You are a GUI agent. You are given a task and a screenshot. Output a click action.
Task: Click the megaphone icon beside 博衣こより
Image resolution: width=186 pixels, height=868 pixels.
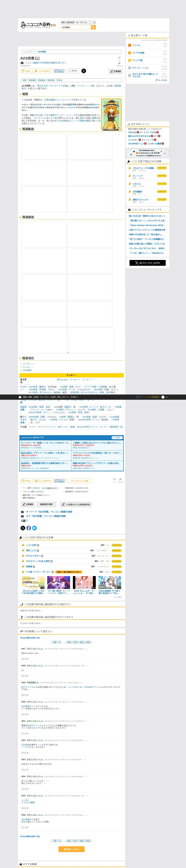(23, 550)
